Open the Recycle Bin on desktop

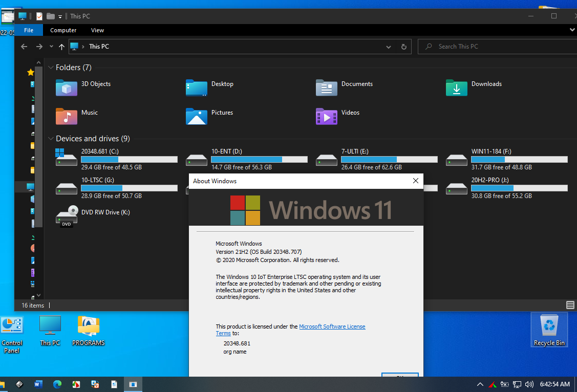[549, 330]
